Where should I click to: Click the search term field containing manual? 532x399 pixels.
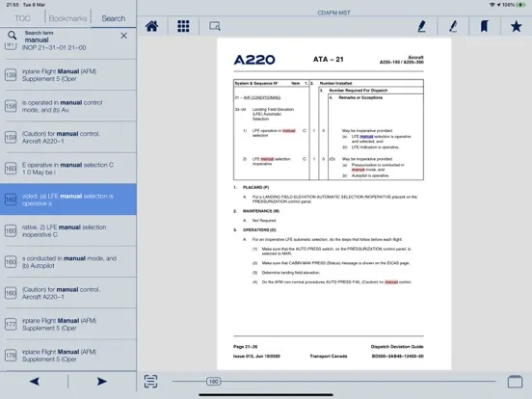[x=69, y=37]
